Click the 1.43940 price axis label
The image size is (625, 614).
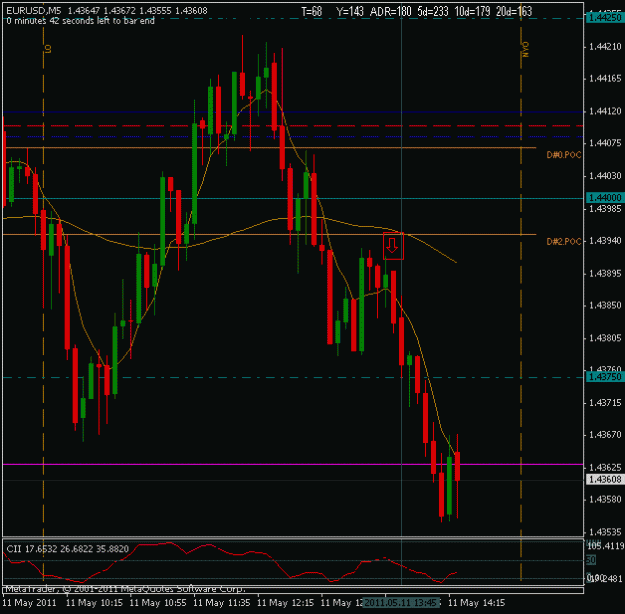point(605,240)
